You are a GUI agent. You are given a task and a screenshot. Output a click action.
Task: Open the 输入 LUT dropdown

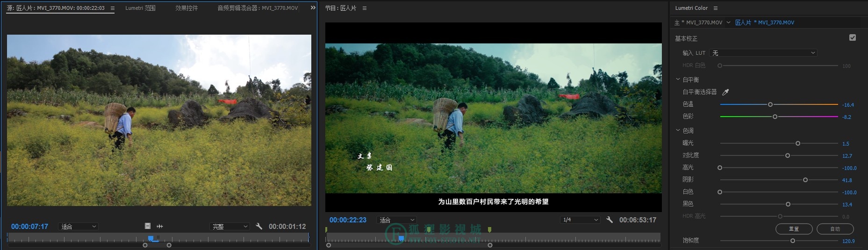pos(763,53)
